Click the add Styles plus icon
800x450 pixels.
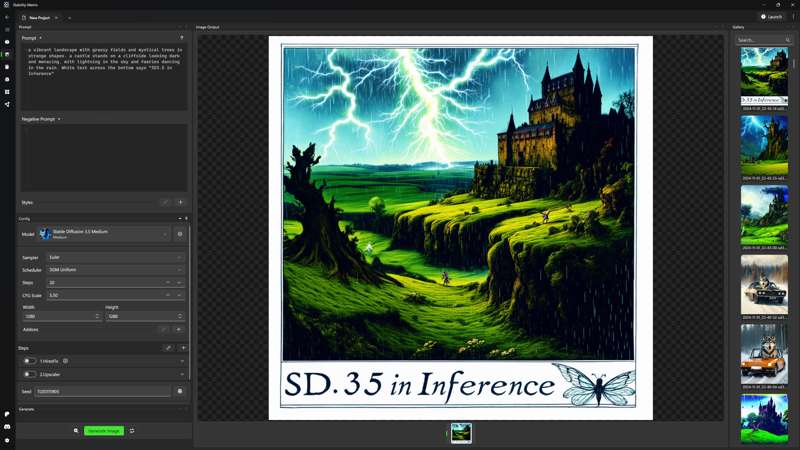click(x=180, y=202)
